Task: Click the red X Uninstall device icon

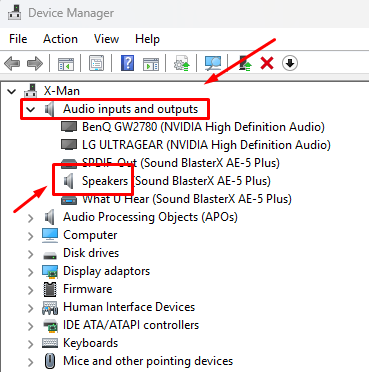Action: click(x=267, y=63)
